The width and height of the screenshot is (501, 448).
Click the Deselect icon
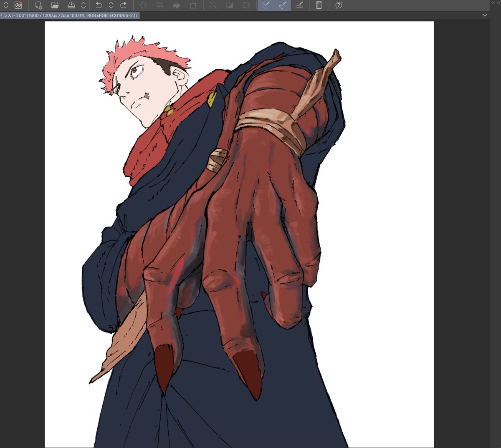pos(213,5)
